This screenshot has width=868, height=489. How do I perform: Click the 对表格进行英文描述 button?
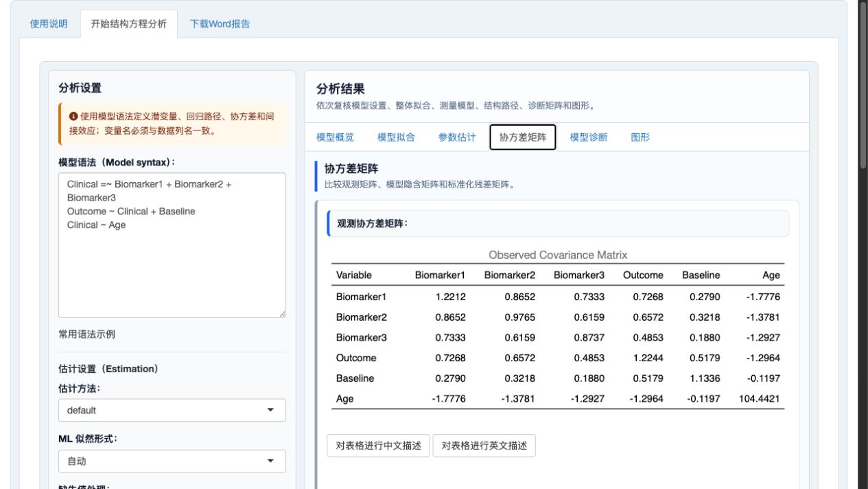(484, 446)
